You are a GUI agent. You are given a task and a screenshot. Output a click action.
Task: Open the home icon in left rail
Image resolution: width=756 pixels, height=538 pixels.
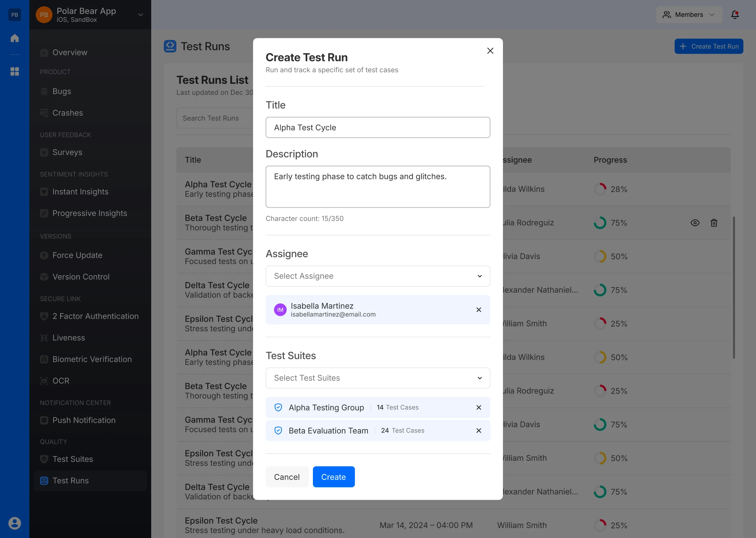pyautogui.click(x=15, y=38)
